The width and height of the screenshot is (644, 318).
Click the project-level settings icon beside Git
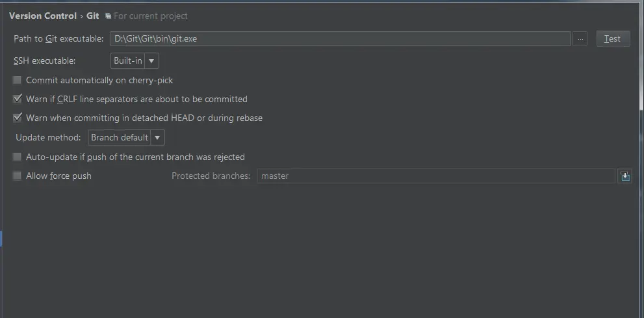(108, 16)
